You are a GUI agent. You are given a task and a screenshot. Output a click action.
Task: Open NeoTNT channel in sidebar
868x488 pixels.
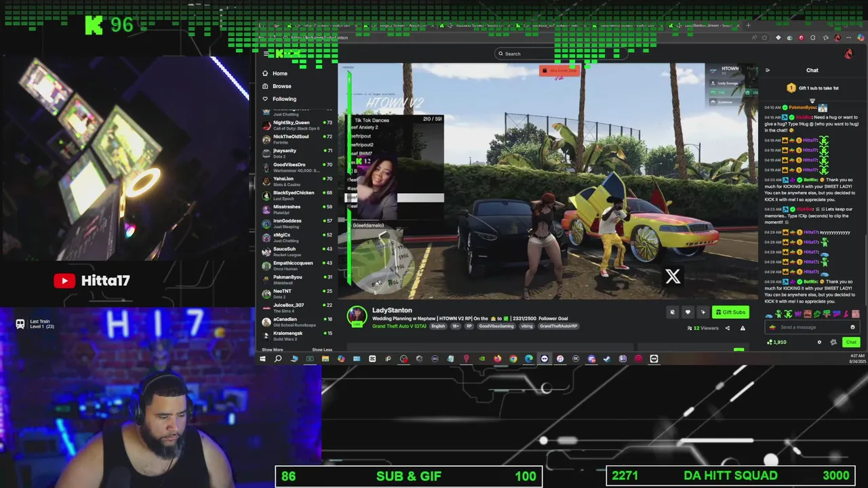click(x=297, y=293)
